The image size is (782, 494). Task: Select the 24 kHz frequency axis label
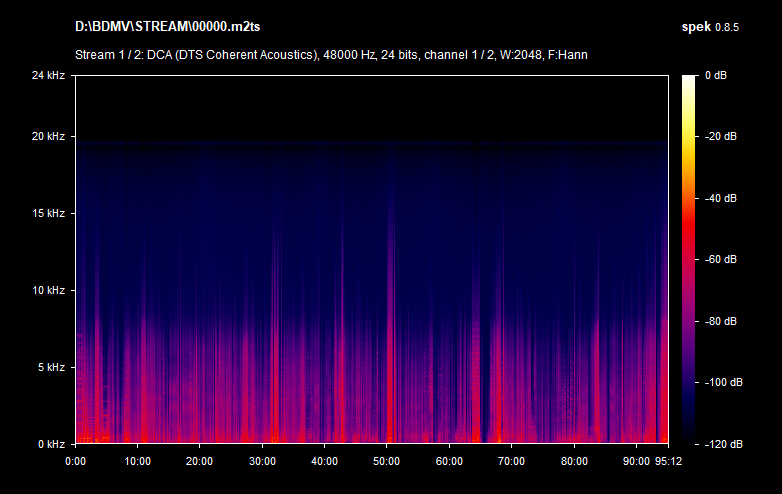47,76
